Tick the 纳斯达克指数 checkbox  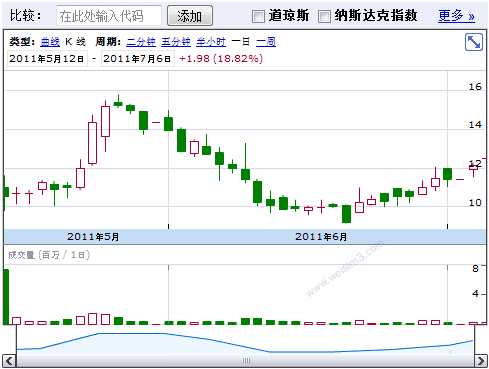pos(324,16)
